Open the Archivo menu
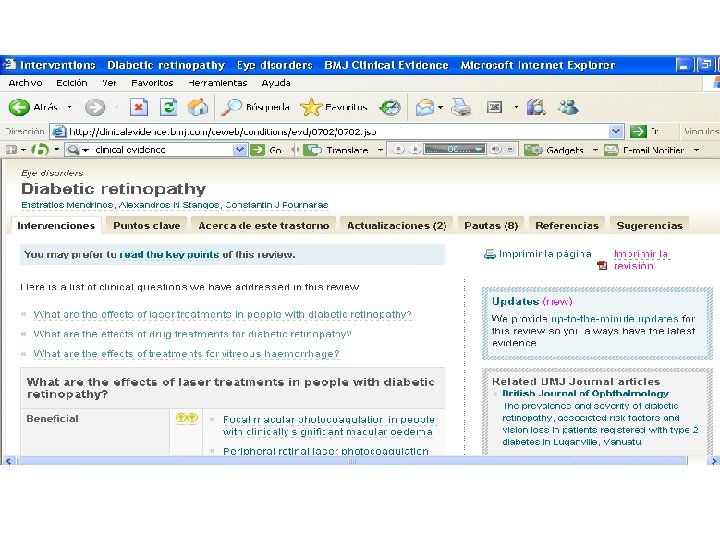Viewport: 720px width, 540px height. click(x=25, y=83)
